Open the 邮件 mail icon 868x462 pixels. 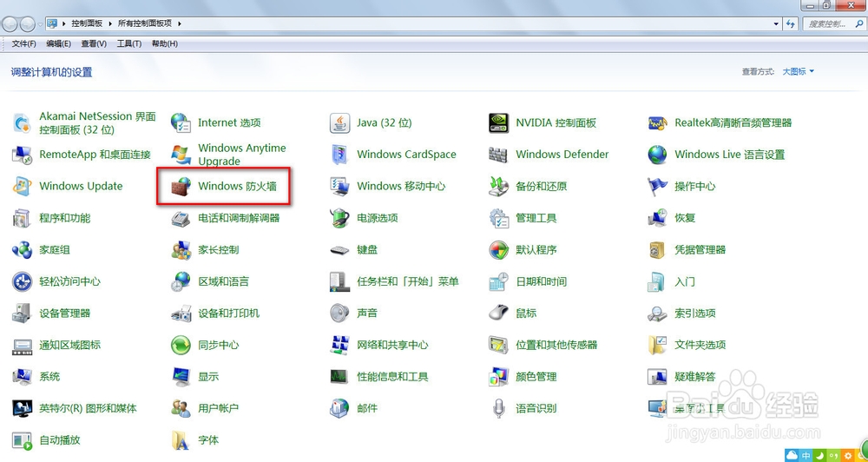tap(340, 409)
